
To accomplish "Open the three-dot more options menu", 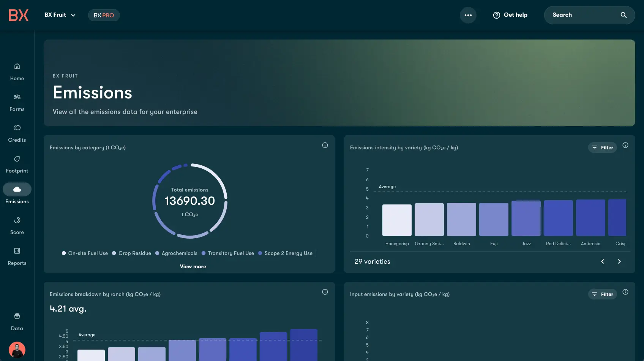I will click(x=468, y=15).
